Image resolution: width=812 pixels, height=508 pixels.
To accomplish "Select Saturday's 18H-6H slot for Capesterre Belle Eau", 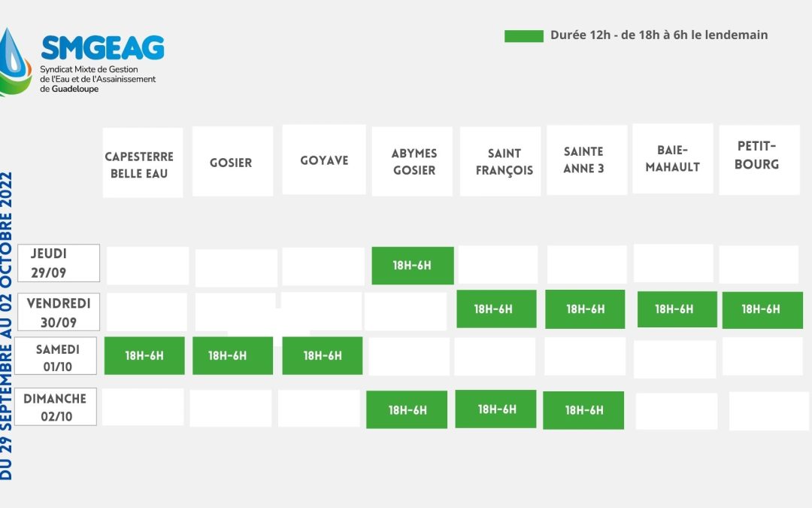I will (x=144, y=356).
